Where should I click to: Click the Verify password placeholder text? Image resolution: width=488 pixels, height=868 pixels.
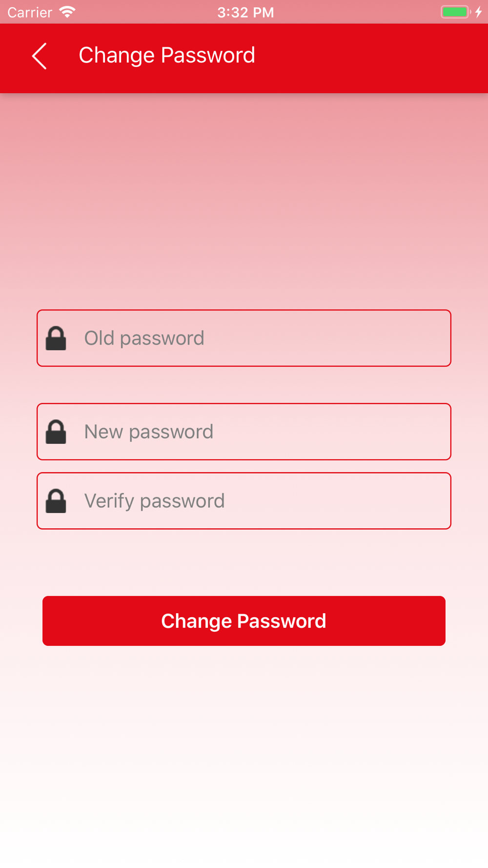[155, 501]
